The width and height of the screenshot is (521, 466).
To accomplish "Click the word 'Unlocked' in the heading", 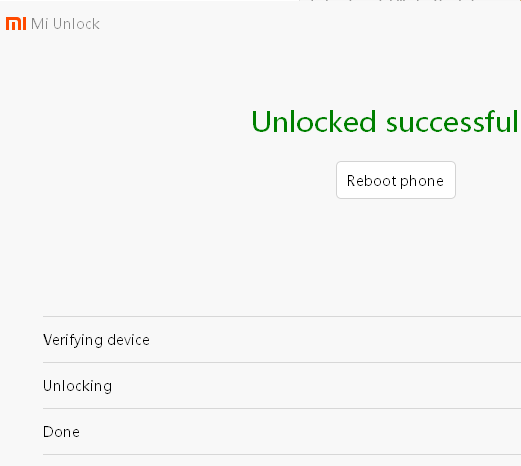I will click(x=314, y=122).
